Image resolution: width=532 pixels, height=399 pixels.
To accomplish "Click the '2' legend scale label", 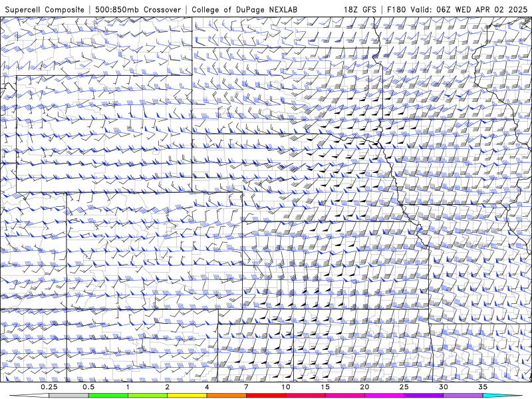I will [168, 387].
